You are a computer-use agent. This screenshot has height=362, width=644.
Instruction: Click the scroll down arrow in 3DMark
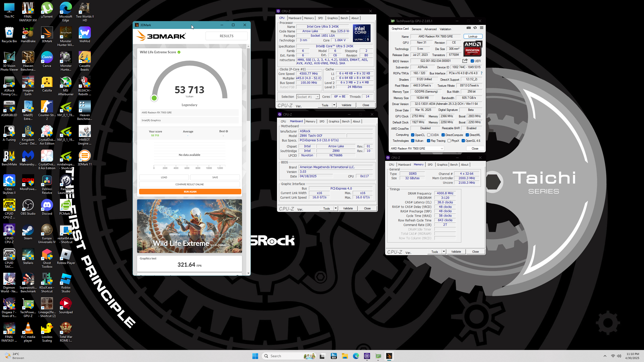[x=248, y=273]
